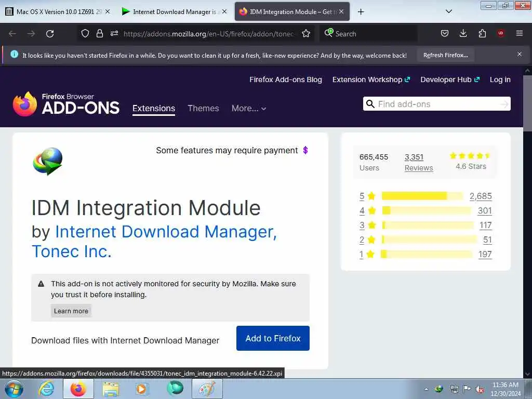Click the address bar URL field
Screen dimensions: 532x399
pos(209,34)
